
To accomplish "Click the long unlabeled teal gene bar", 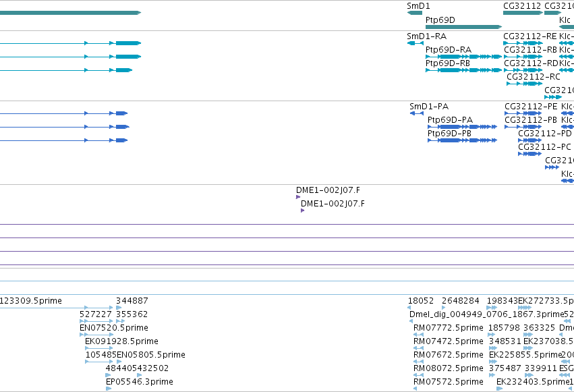I will [x=70, y=13].
